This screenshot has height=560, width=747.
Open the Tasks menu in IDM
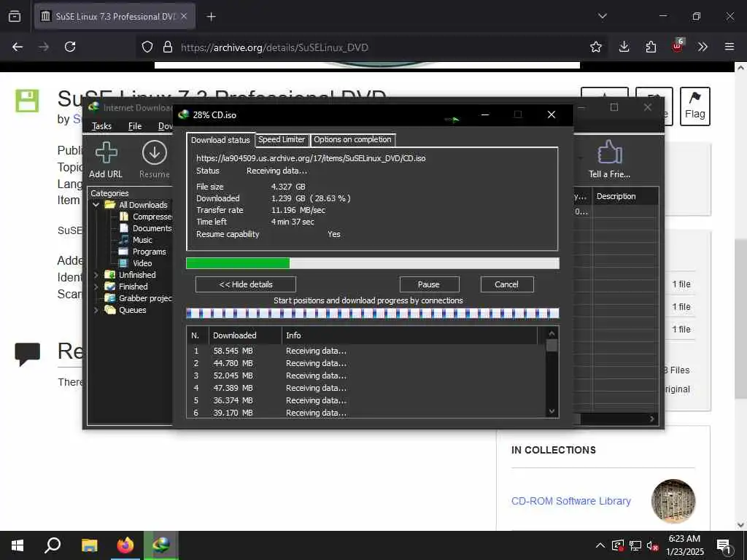[101, 126]
